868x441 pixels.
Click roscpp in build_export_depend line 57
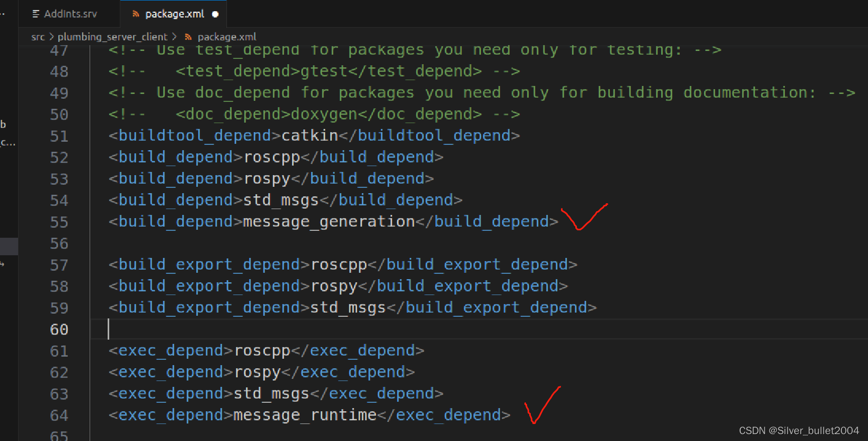[x=339, y=265]
